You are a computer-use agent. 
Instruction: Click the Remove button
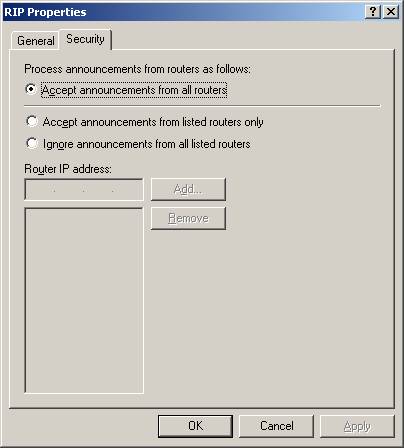[x=188, y=218]
